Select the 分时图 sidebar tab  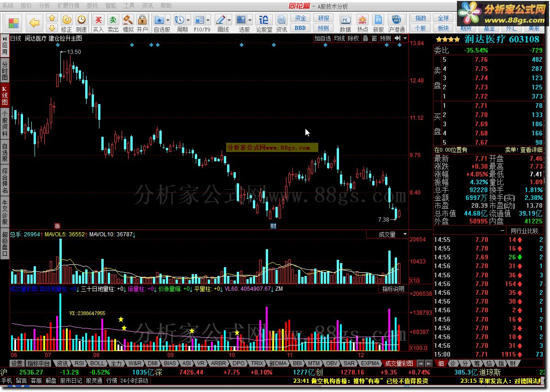[5, 70]
